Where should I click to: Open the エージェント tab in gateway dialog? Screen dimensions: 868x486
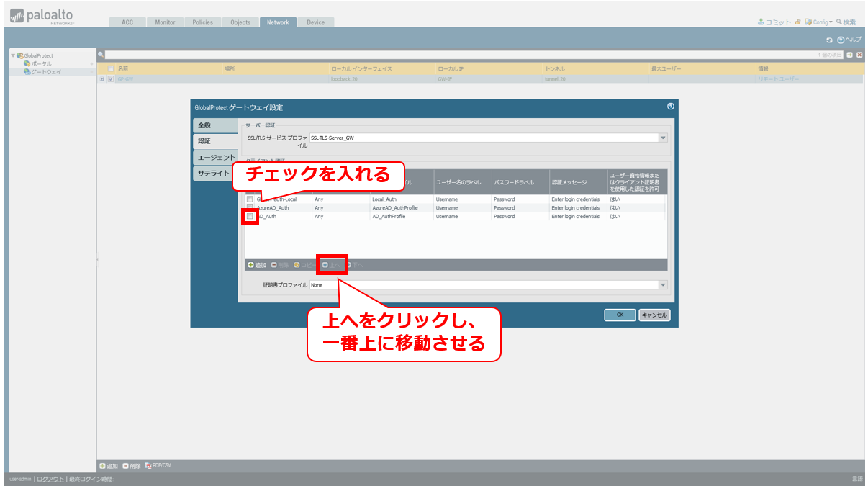tap(215, 158)
